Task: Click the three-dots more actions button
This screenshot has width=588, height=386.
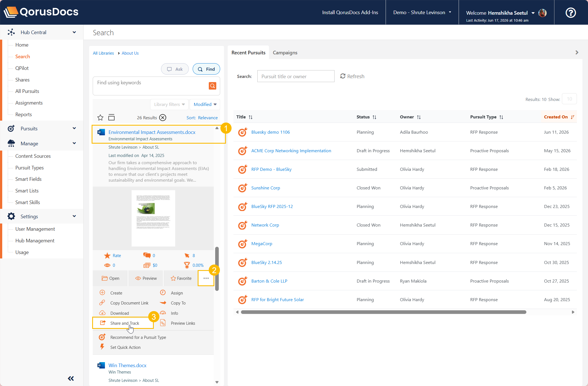Action: click(206, 278)
